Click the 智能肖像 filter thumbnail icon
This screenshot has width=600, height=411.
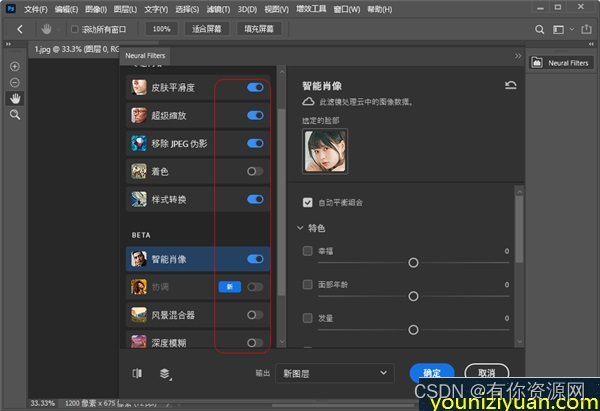[x=139, y=259]
